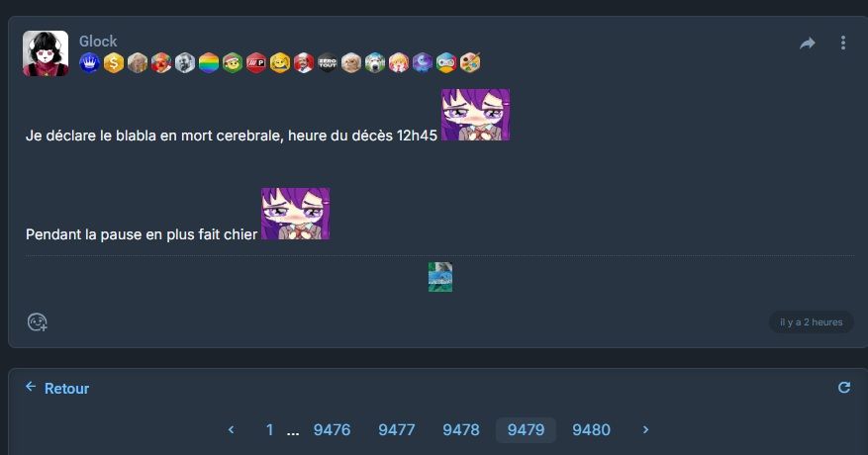Image resolution: width=868 pixels, height=455 pixels.
Task: Go to previous page with left chevron
Action: [231, 429]
